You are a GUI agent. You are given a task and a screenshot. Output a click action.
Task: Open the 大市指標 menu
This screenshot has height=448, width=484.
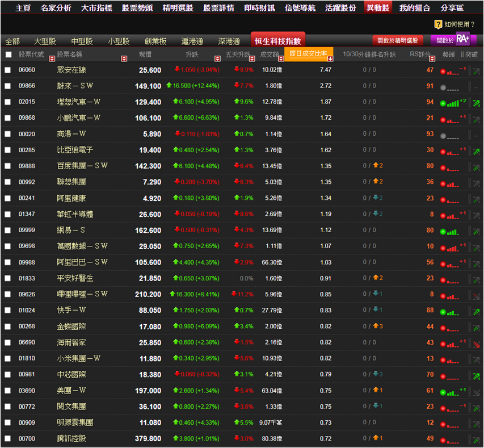click(96, 8)
